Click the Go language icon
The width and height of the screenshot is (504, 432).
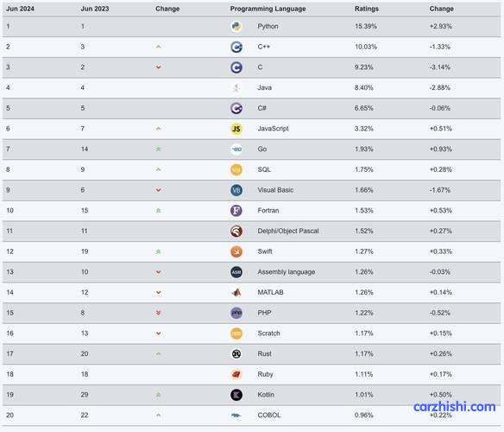pos(236,149)
